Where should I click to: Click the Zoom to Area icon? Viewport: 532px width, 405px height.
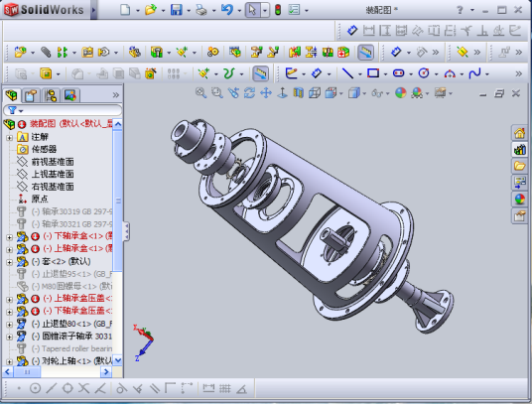(216, 92)
